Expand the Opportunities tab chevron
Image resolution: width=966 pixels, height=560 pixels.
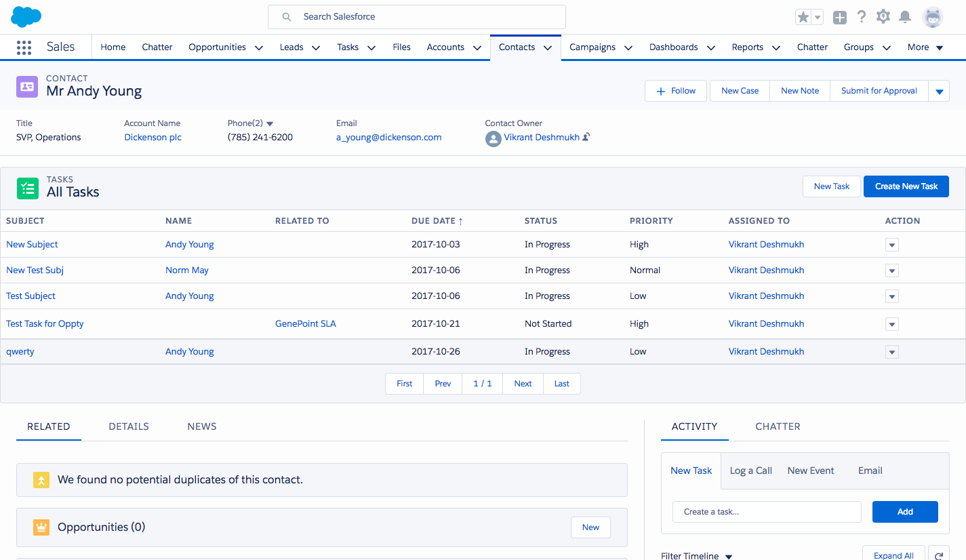click(259, 48)
